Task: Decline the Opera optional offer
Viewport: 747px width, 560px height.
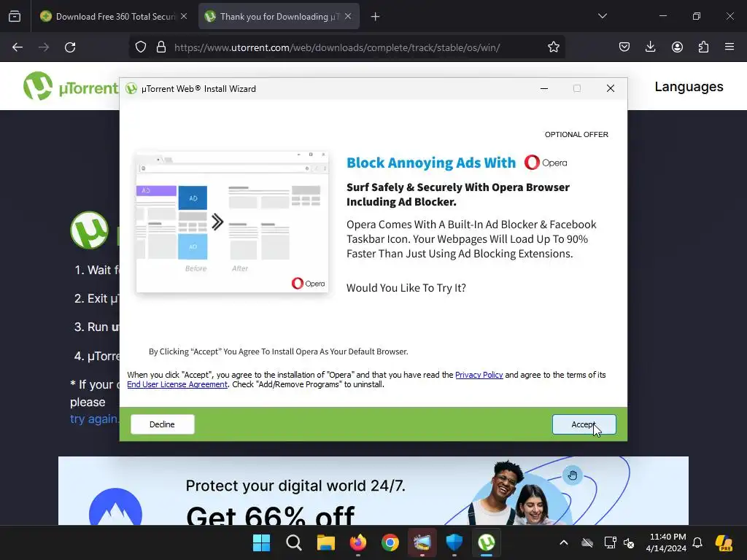Action: (x=163, y=424)
